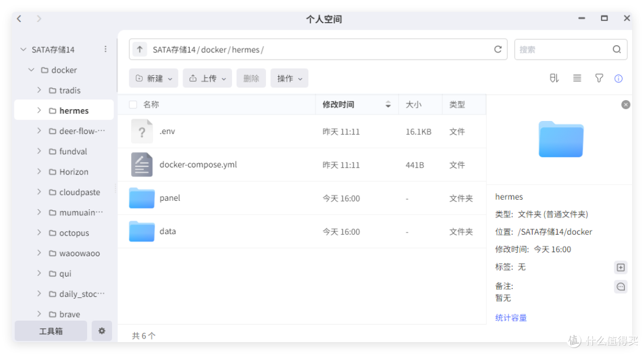
Task: Open the sort options icon in toolbar
Action: point(554,78)
